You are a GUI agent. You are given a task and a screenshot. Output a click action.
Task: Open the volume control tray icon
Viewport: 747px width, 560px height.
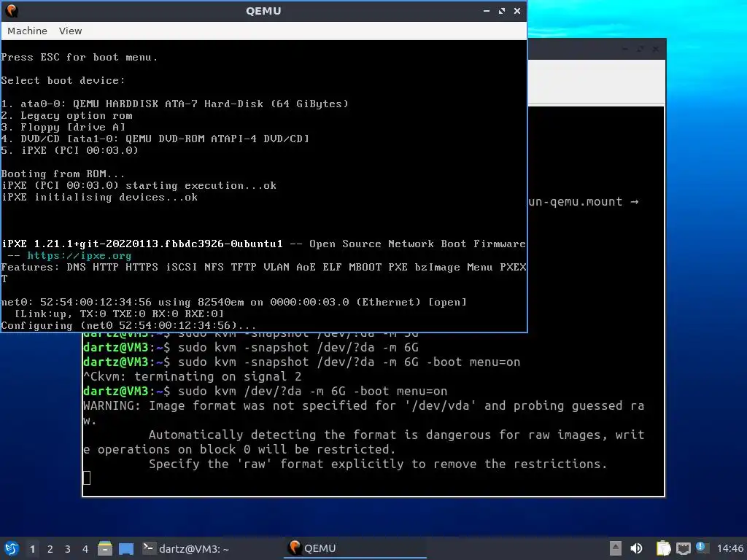tap(636, 548)
